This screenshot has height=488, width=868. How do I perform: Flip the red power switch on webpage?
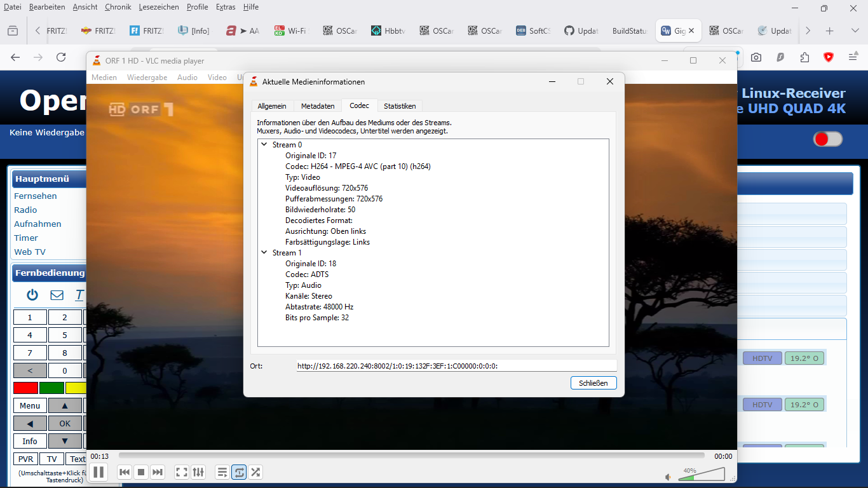point(827,139)
